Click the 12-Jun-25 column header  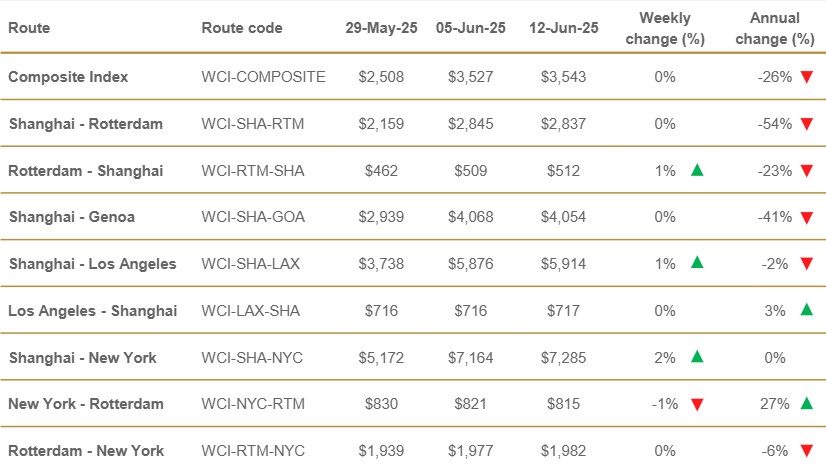pos(564,28)
